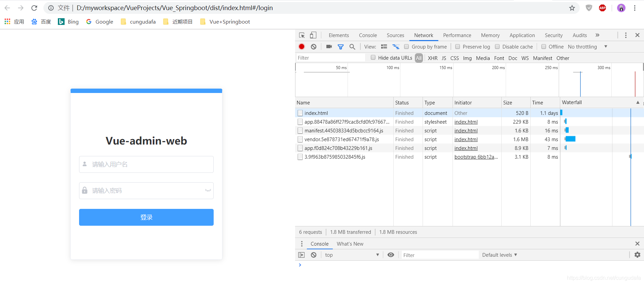This screenshot has width=644, height=284.
Task: Check the Hide data URLs checkbox
Action: click(373, 58)
